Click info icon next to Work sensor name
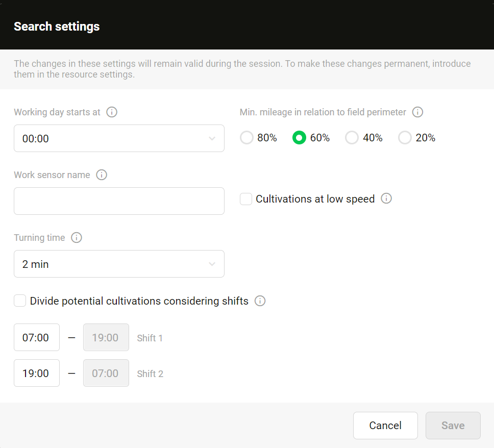This screenshot has width=494, height=448. pos(102,175)
